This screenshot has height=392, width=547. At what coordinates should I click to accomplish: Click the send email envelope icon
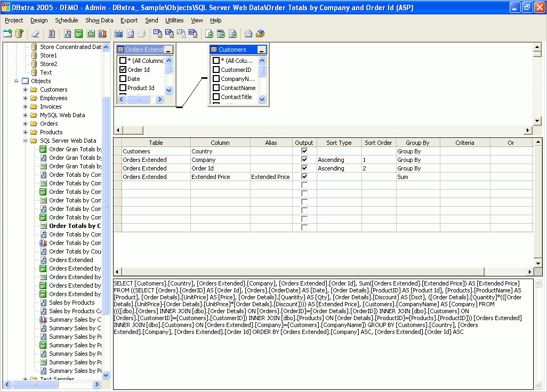tap(248, 34)
